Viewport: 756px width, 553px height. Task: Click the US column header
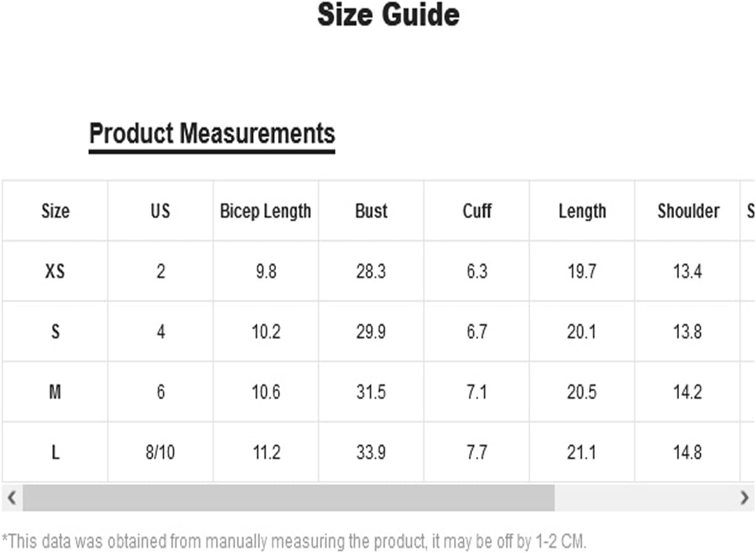click(161, 211)
